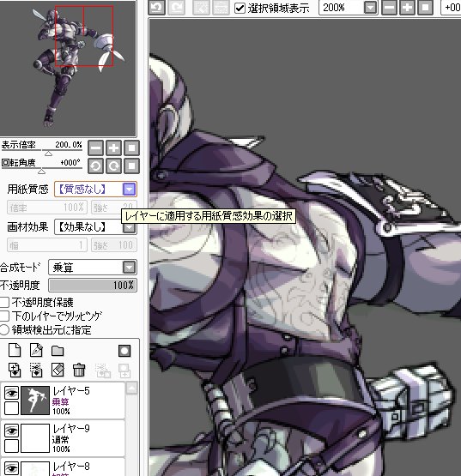Select the レイヤー5 thumbnail
This screenshot has height=476, width=461.
coord(35,401)
